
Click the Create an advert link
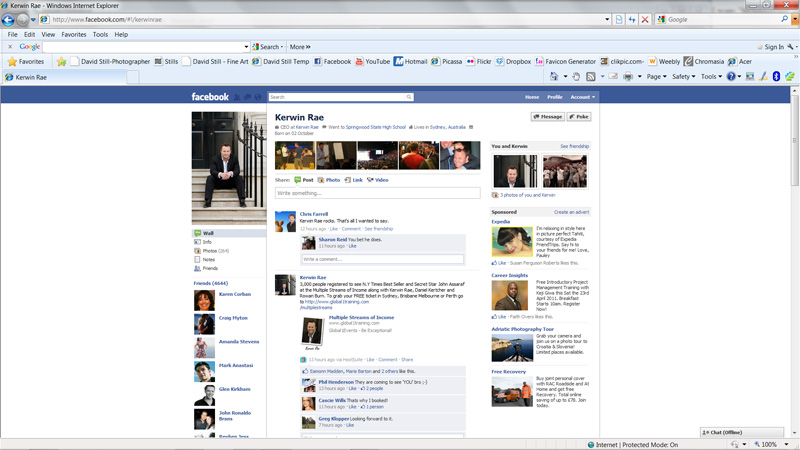(571, 212)
